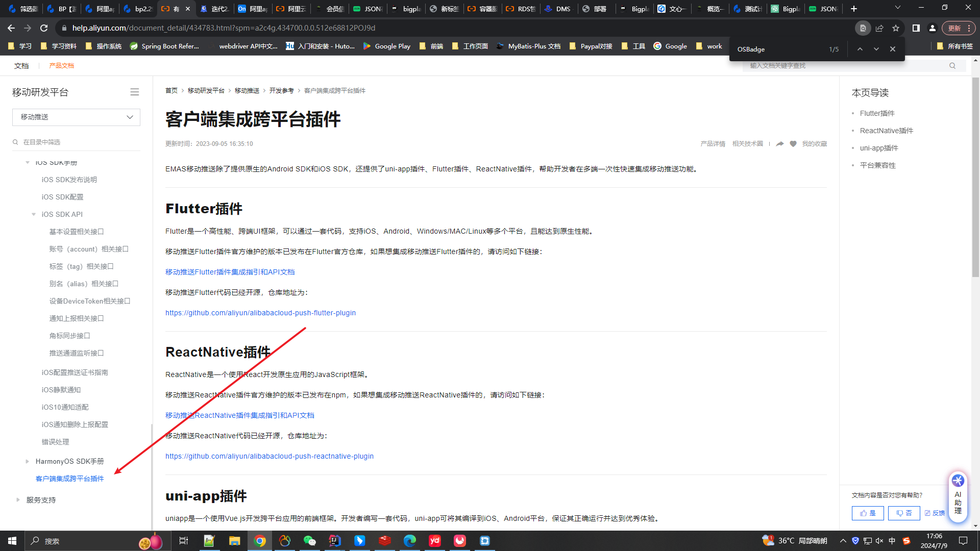The width and height of the screenshot is (980, 551).
Task: Open the 移动推送 product dropdown
Action: point(76,117)
